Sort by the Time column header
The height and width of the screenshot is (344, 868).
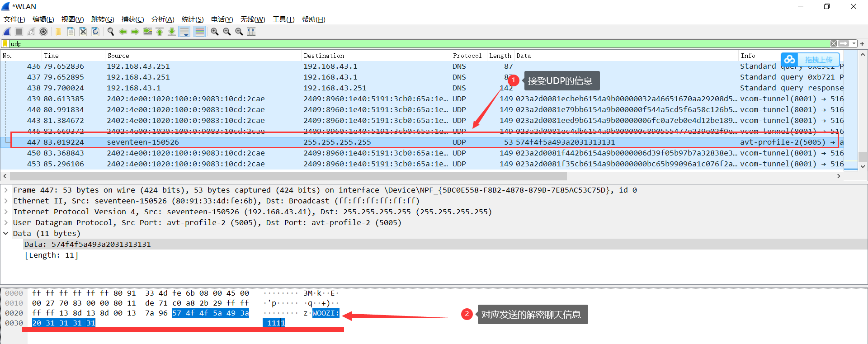[73, 56]
